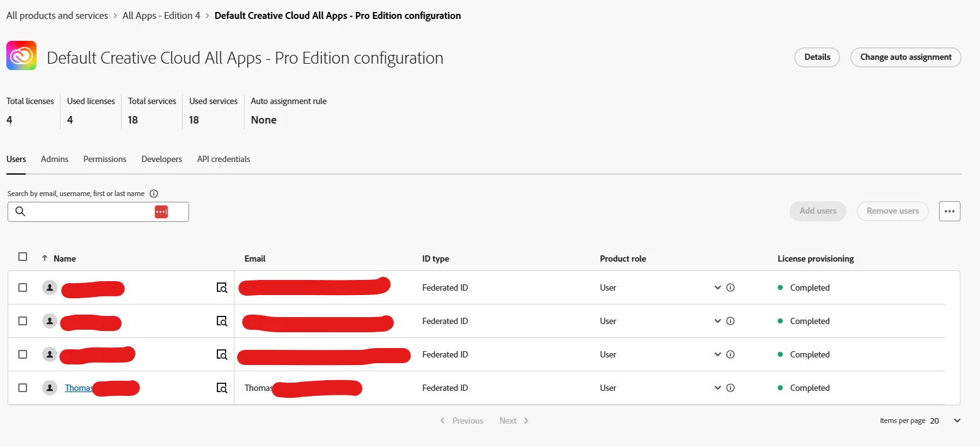Click the Add users button
This screenshot has height=447, width=980.
coord(817,211)
